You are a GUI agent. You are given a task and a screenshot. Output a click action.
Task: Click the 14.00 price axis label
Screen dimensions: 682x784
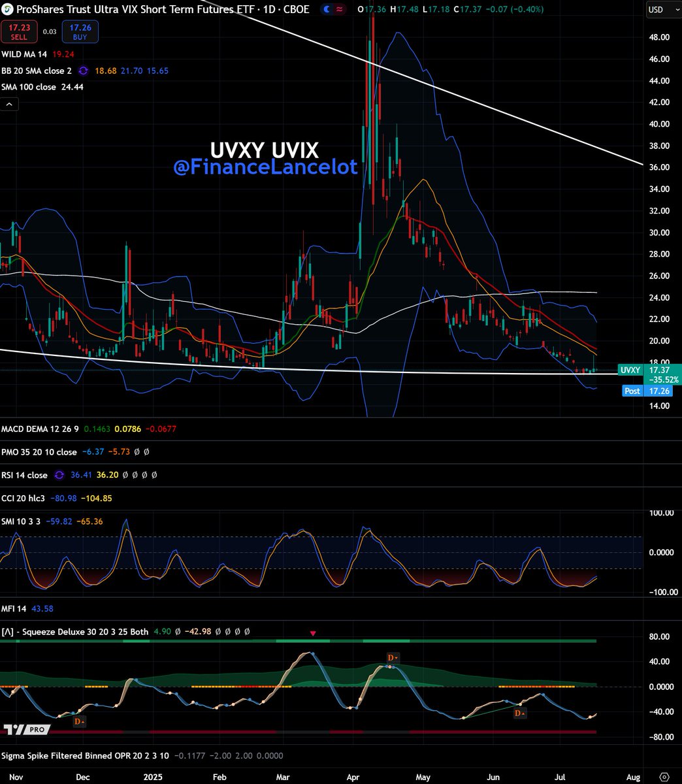pos(659,406)
